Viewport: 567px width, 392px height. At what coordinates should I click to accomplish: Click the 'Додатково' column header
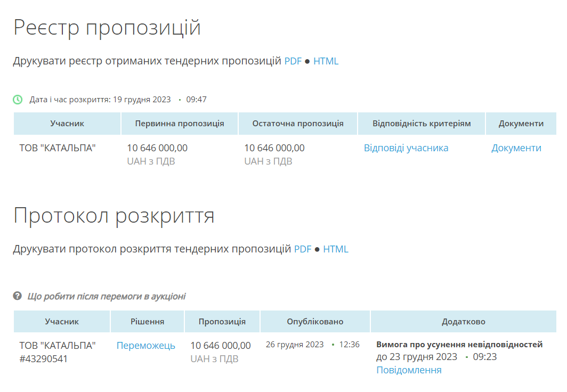463,322
